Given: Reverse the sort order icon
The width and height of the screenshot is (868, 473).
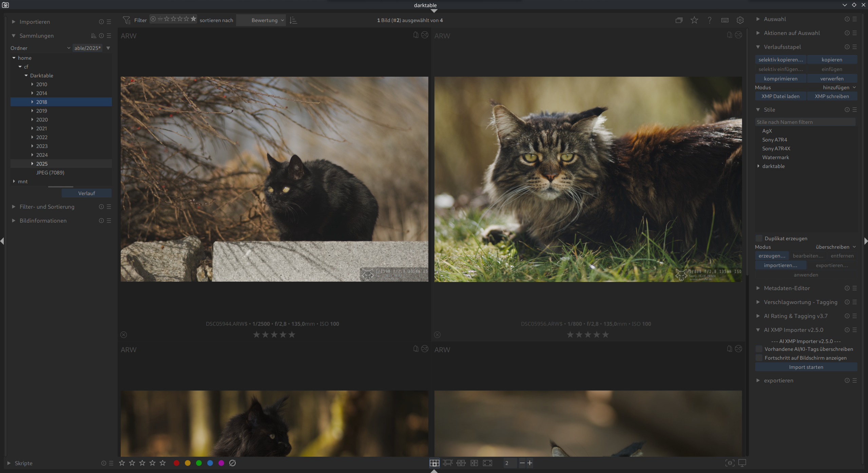Looking at the screenshot, I should click(x=293, y=20).
